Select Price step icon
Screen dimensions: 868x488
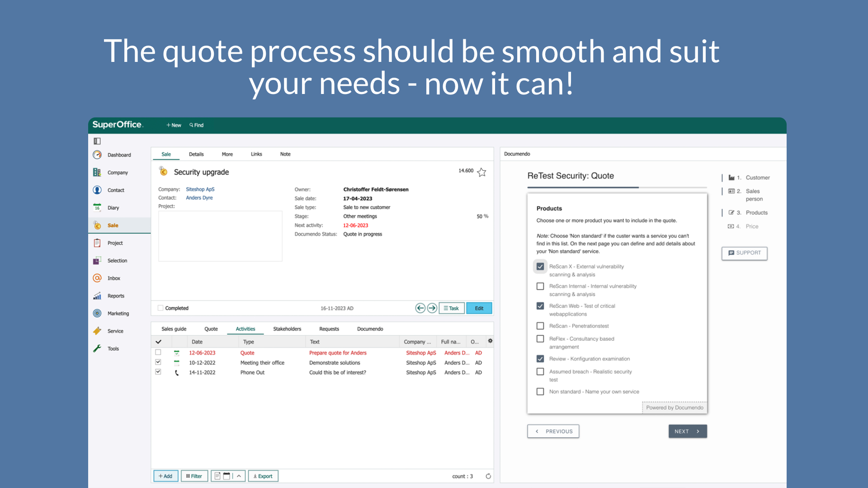731,226
